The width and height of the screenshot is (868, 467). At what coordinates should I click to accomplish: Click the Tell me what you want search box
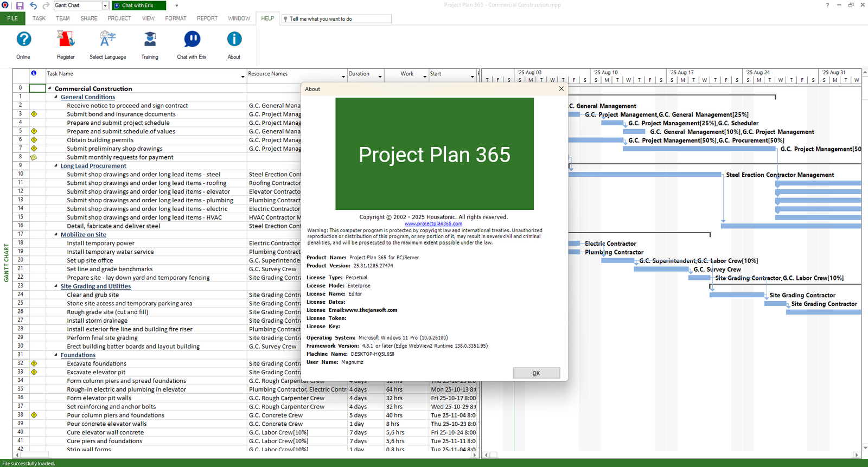point(336,19)
